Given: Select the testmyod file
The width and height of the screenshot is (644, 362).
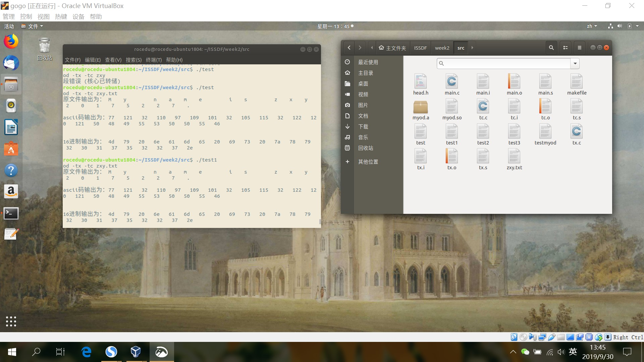Looking at the screenshot, I should point(545,134).
